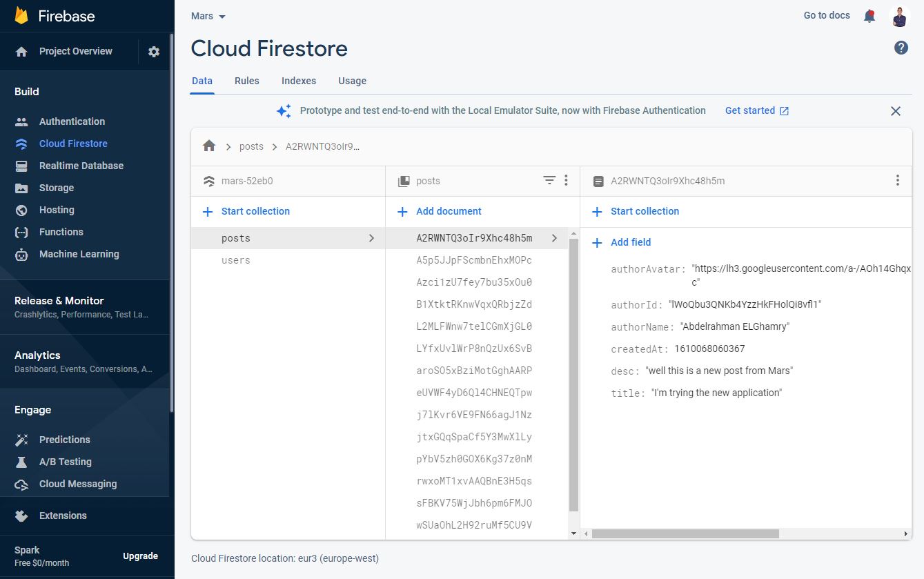Click the A/B Testing flask icon
The width and height of the screenshot is (924, 579).
pos(21,462)
